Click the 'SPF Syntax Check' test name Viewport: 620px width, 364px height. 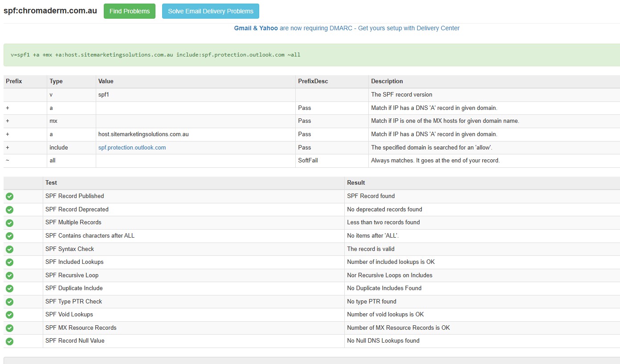point(69,249)
